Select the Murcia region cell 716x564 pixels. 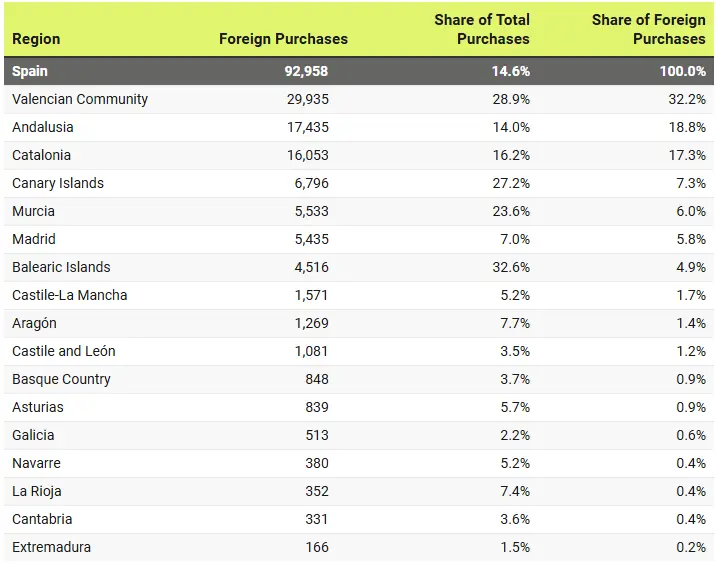[x=34, y=211]
